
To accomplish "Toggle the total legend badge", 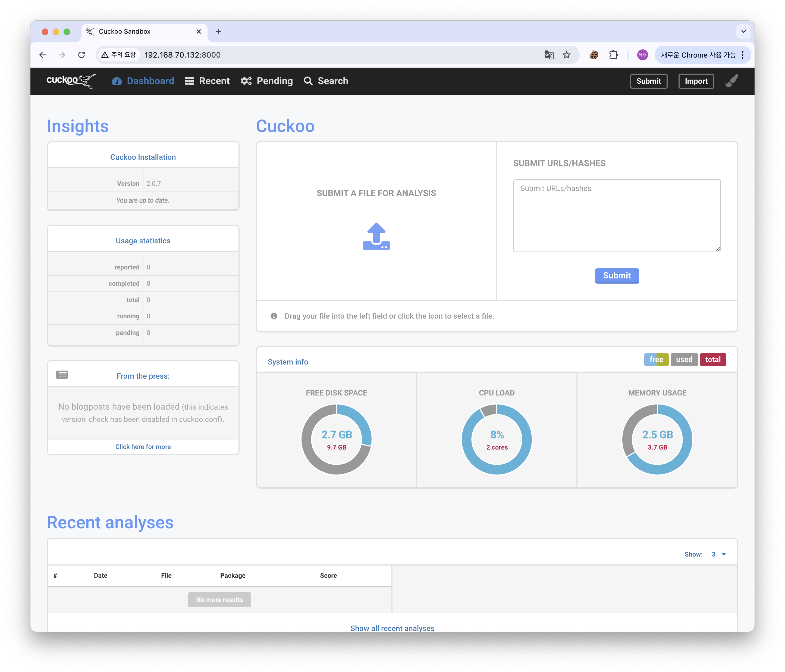I will click(x=713, y=359).
